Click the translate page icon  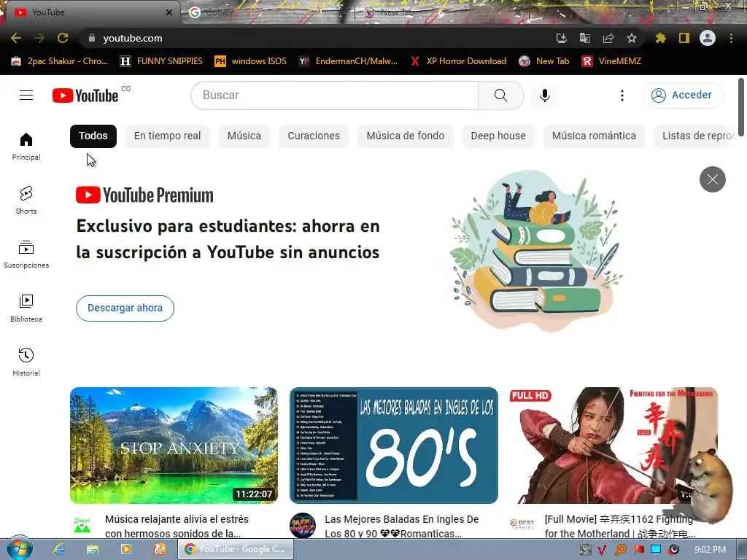click(x=584, y=38)
